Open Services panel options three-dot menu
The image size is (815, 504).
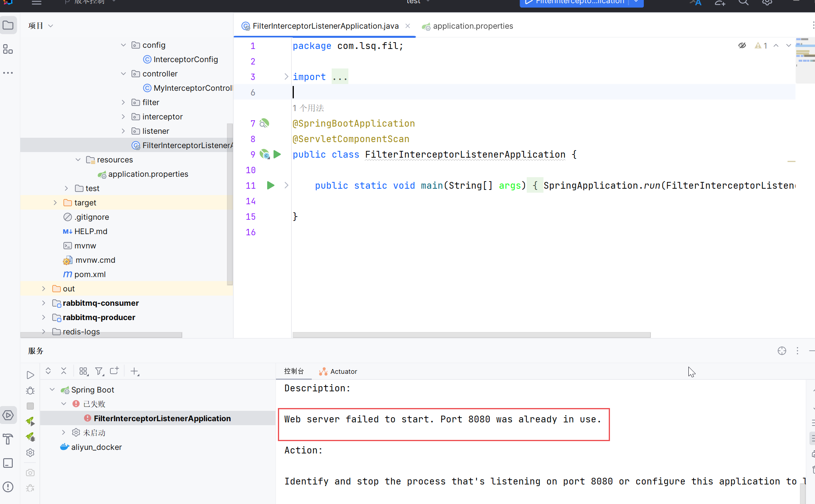(797, 351)
